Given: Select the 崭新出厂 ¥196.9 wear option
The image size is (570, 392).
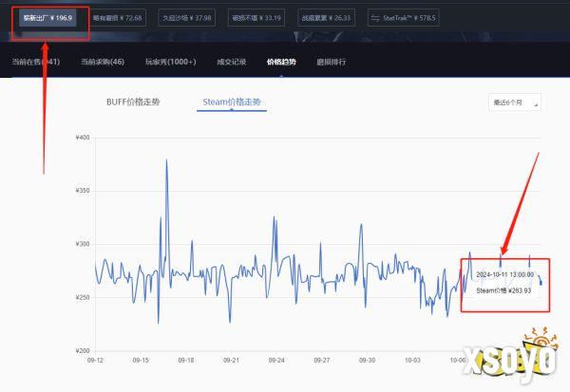Looking at the screenshot, I should pyautogui.click(x=47, y=18).
